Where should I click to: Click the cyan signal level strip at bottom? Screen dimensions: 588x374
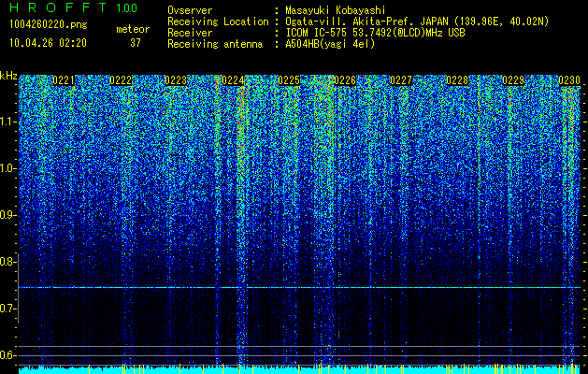point(300,370)
